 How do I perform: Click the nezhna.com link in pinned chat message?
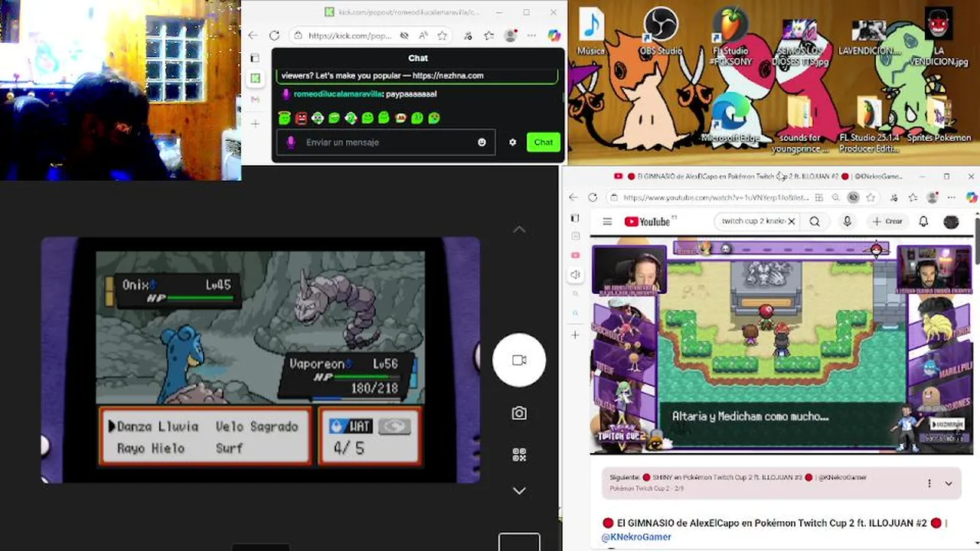tap(448, 76)
